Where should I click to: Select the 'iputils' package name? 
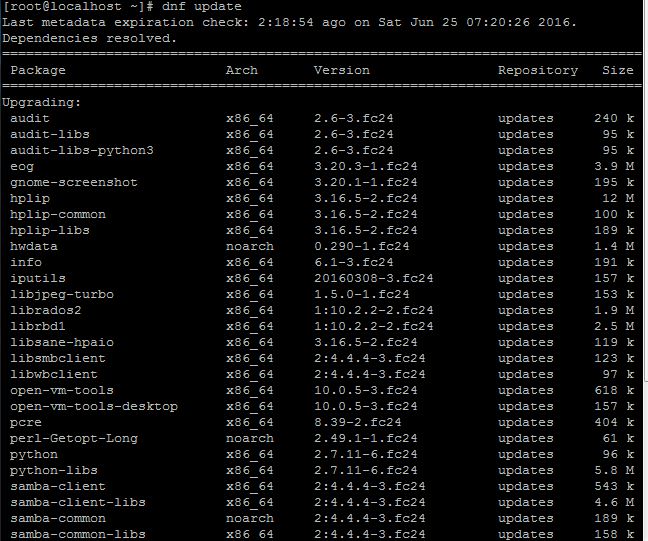[38, 279]
